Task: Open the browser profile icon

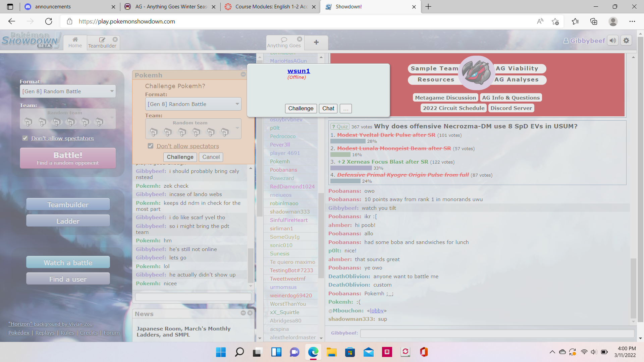Action: [x=613, y=21]
